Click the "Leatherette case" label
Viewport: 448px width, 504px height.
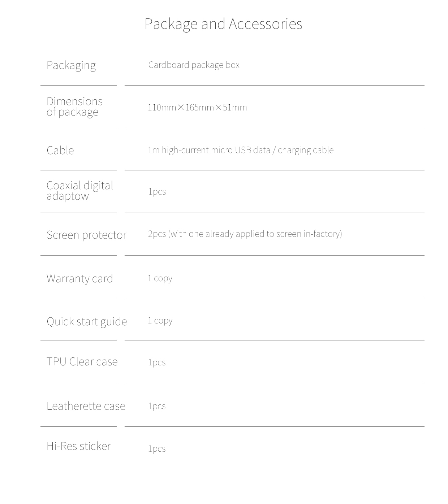pos(86,406)
